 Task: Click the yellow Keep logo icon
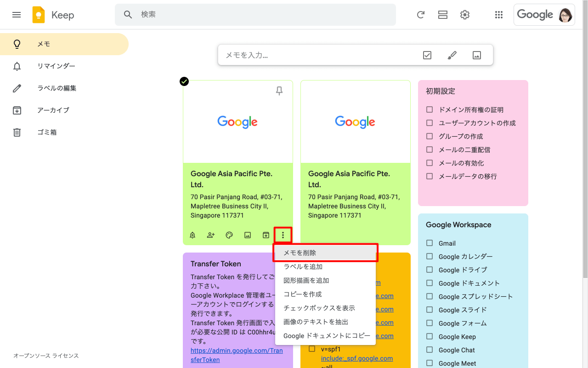click(x=39, y=15)
